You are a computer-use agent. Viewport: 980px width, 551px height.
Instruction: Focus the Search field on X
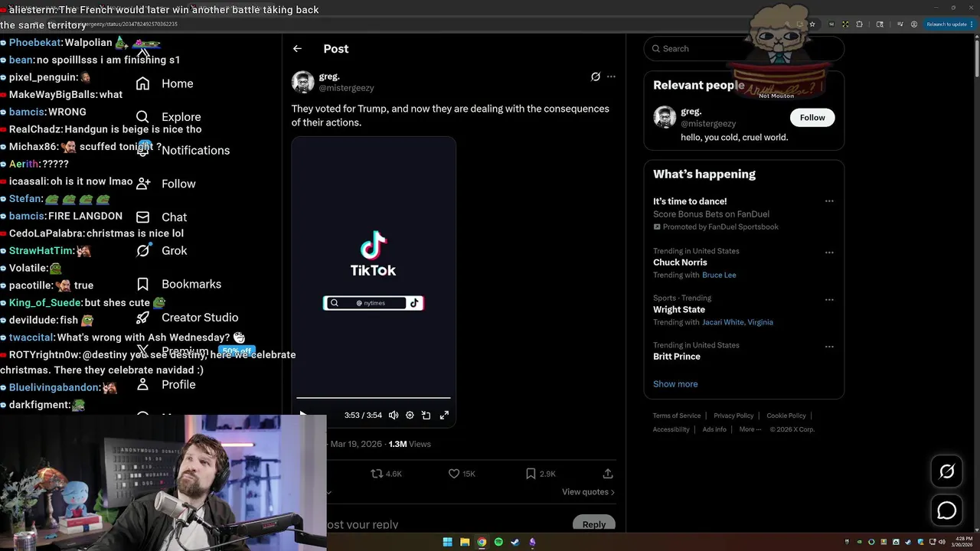click(744, 48)
